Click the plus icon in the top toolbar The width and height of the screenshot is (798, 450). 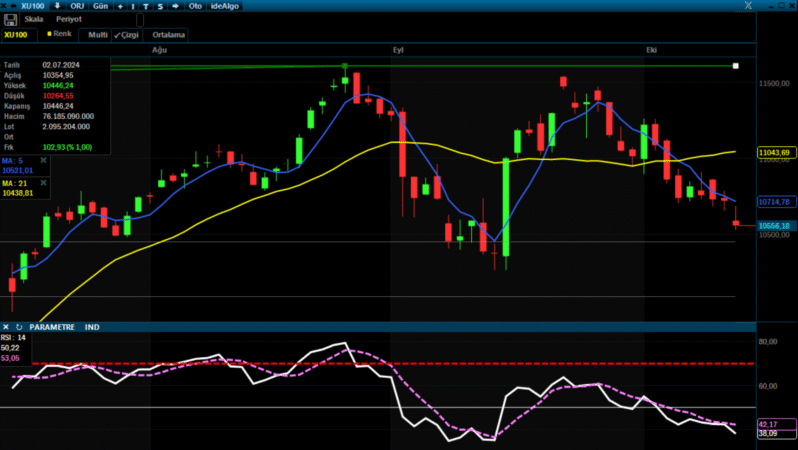pyautogui.click(x=119, y=6)
